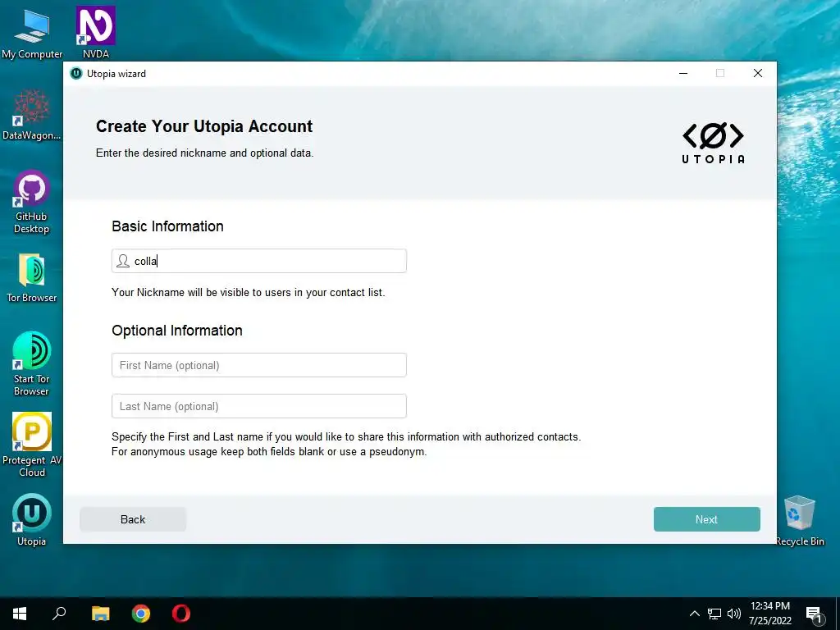Open the volume tray icon
840x630 pixels.
(734, 614)
